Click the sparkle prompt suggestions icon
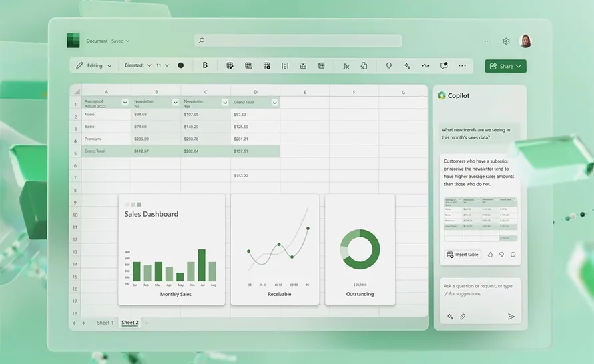 [x=450, y=317]
